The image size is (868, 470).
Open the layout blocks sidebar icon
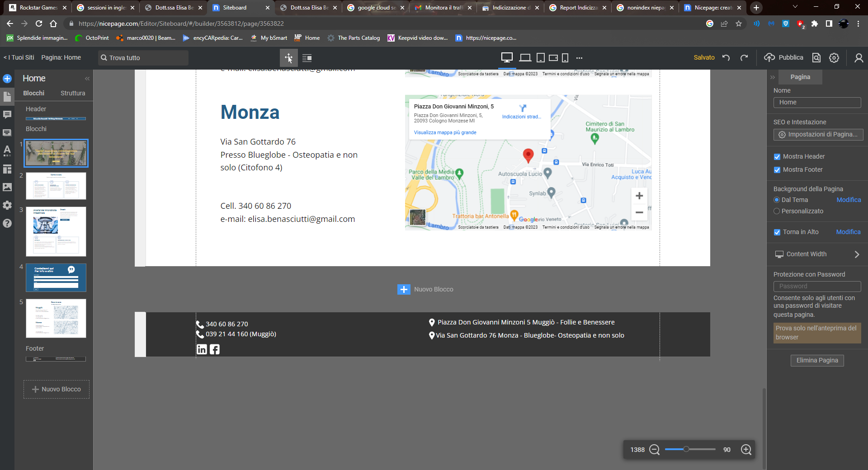coord(7,169)
